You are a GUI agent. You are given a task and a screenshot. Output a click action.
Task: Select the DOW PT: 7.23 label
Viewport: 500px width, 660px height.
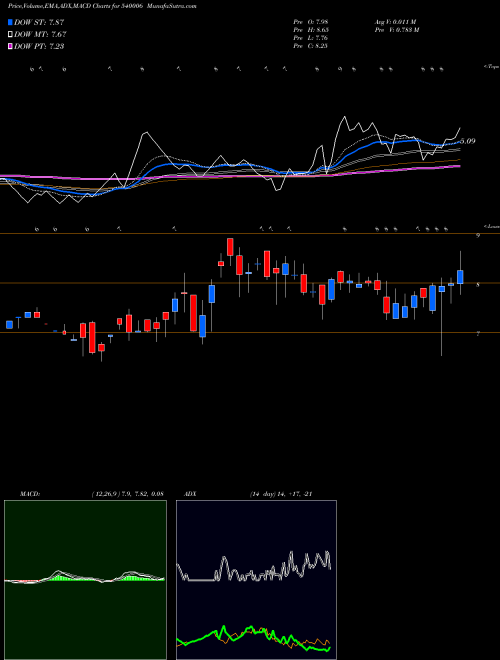(39, 47)
